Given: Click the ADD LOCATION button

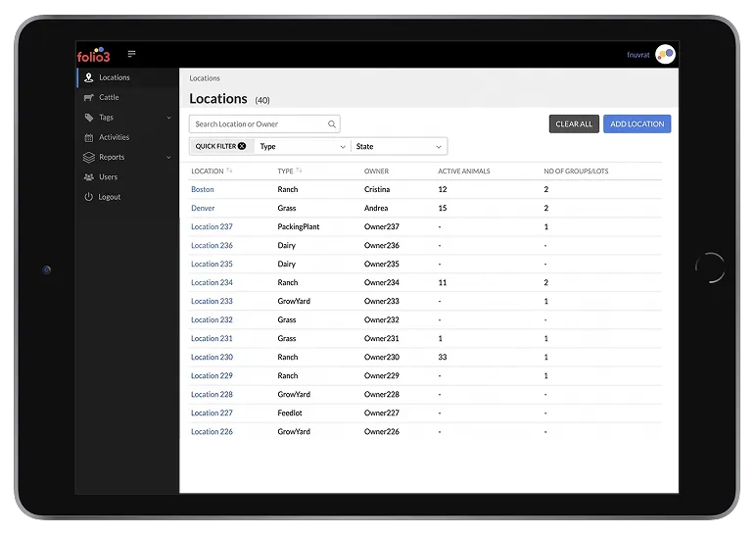Looking at the screenshot, I should 637,124.
